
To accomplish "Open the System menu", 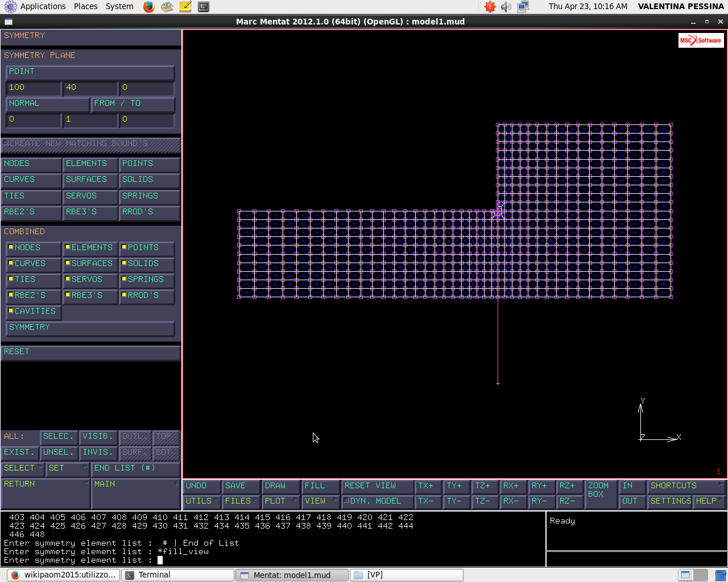I will pyautogui.click(x=119, y=6).
